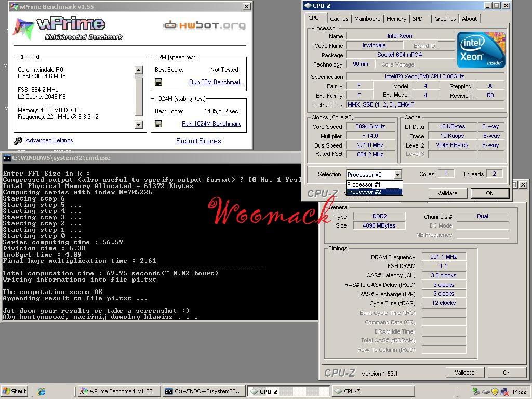Click OK in the front CPU-Z window
This screenshot has width=532, height=399.
tap(489, 193)
